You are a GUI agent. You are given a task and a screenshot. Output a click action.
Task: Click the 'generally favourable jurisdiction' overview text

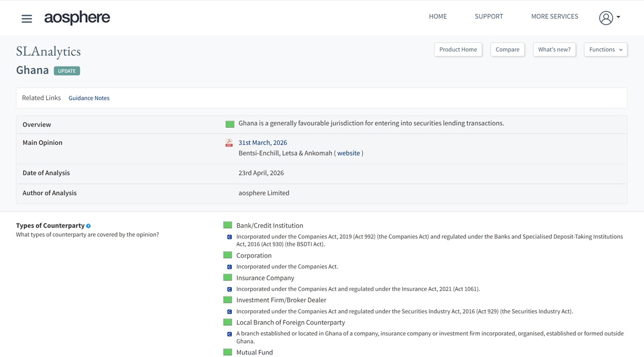[x=371, y=123]
